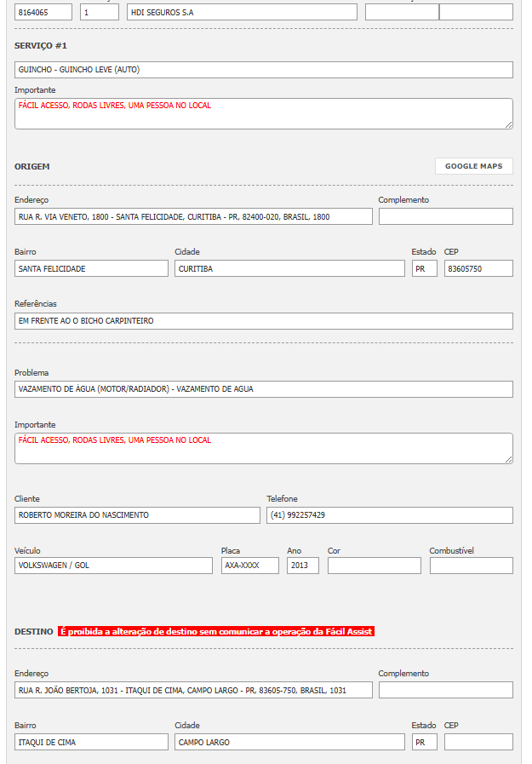The image size is (532, 764).
Task: Focus the Santa Felicidade Bairro field
Action: (91, 268)
